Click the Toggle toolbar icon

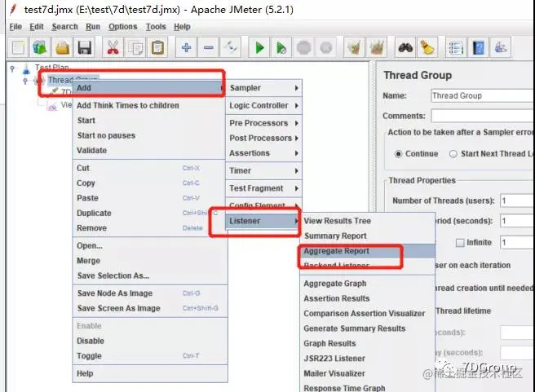(231, 48)
